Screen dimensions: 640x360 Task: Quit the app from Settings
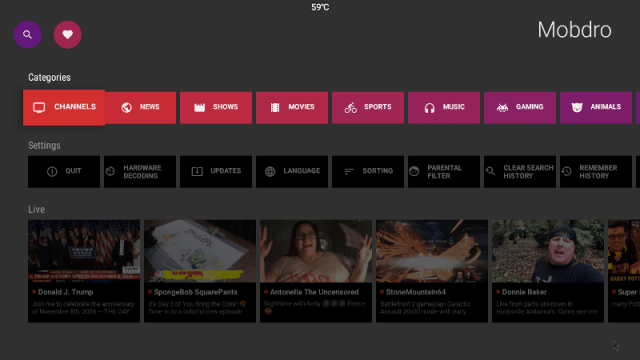click(64, 172)
